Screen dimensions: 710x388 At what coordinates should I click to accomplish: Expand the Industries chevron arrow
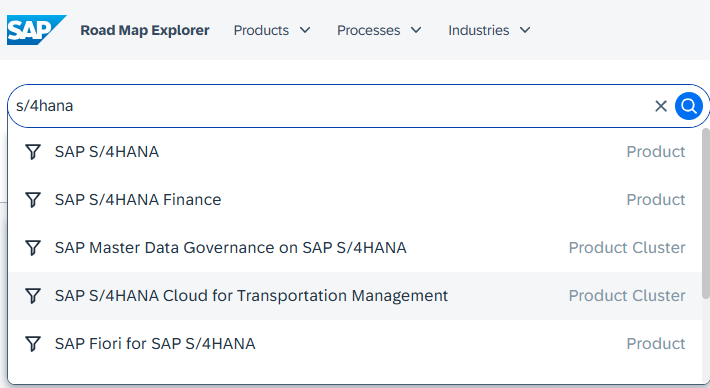point(525,30)
